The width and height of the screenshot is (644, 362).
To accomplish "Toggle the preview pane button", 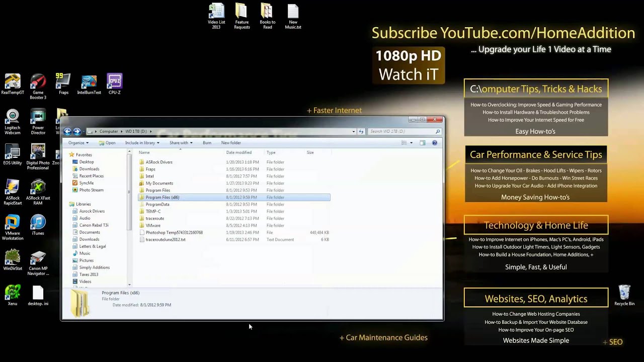I will tap(423, 143).
